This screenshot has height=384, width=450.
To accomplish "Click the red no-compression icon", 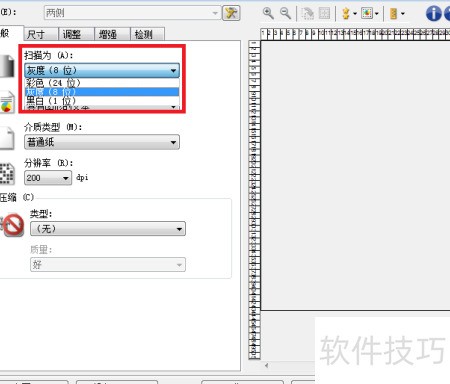I will point(13,225).
